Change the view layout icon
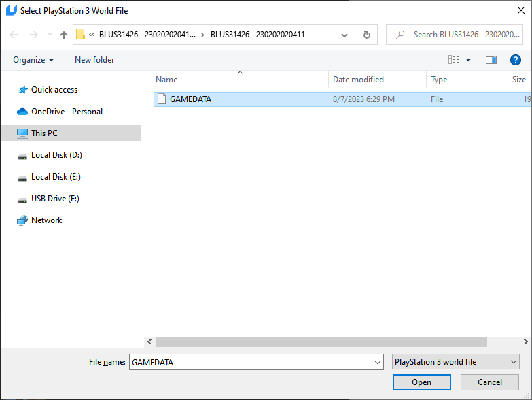Screen dimensions: 532x400 454,60
